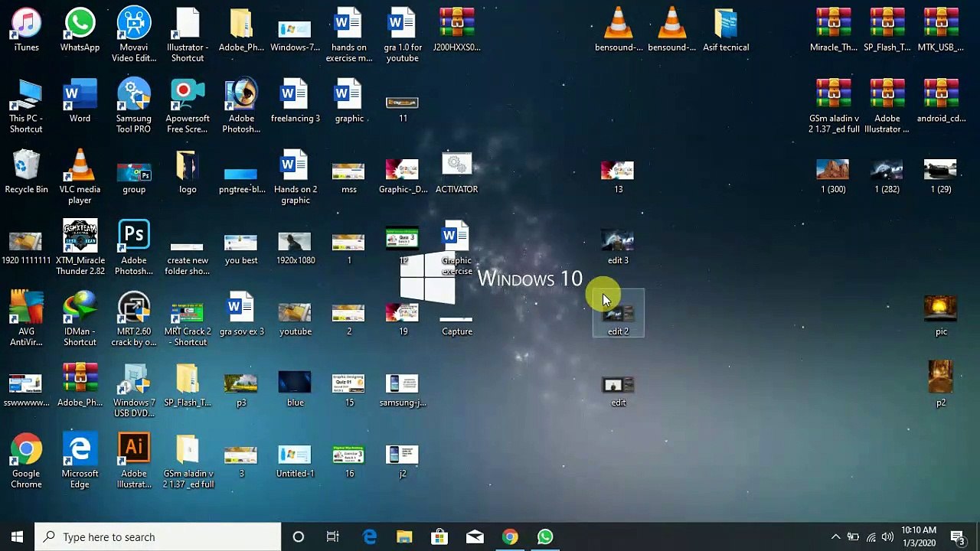Select the Microsoft Edge desktop icon

[x=80, y=462]
